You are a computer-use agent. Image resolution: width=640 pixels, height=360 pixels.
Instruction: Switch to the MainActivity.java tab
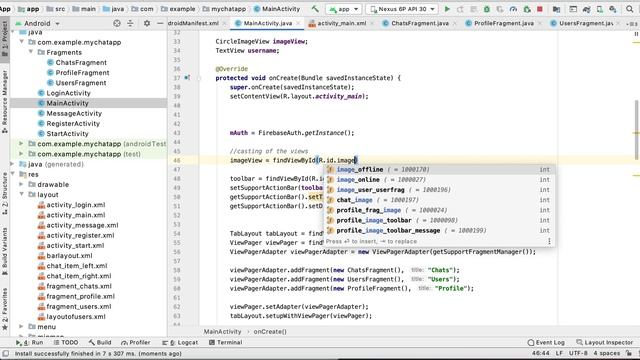click(267, 23)
